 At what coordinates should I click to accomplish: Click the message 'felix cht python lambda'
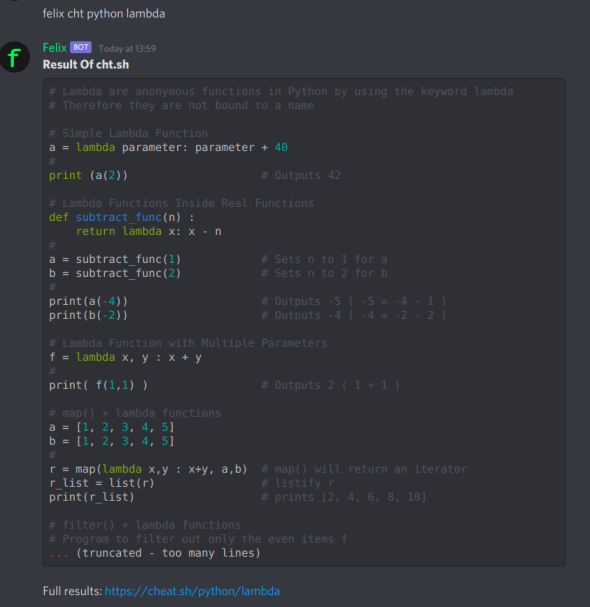(104, 14)
